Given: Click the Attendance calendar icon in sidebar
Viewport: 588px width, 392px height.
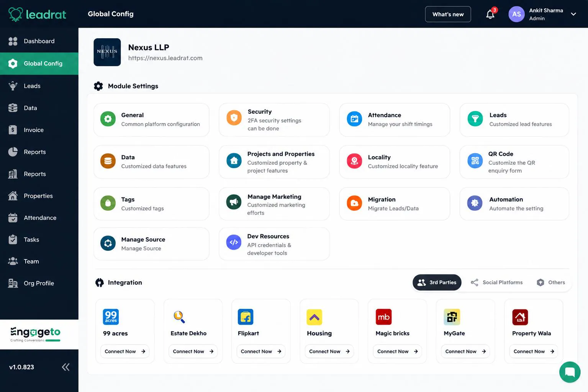Looking at the screenshot, I should click(x=13, y=217).
